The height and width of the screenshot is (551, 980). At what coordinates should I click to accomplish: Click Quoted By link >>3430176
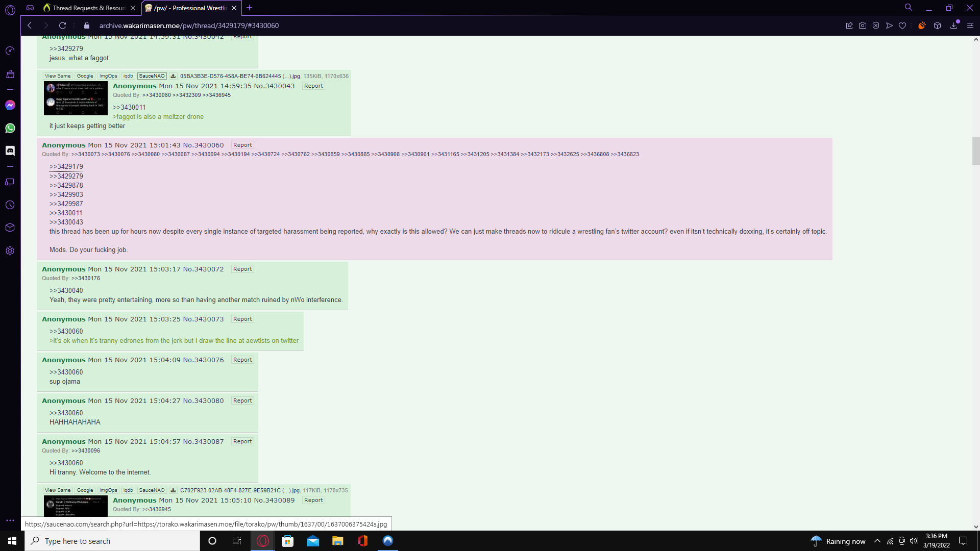pos(86,278)
